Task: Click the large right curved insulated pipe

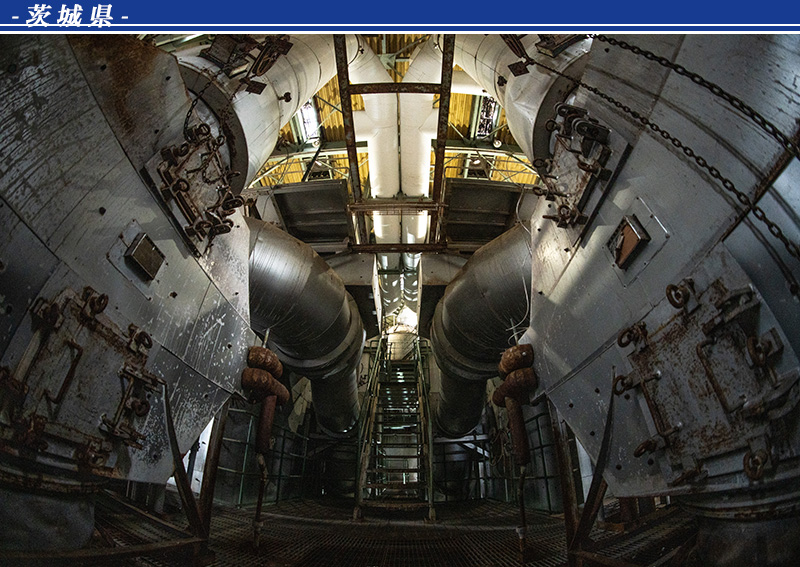Action: (x=485, y=300)
